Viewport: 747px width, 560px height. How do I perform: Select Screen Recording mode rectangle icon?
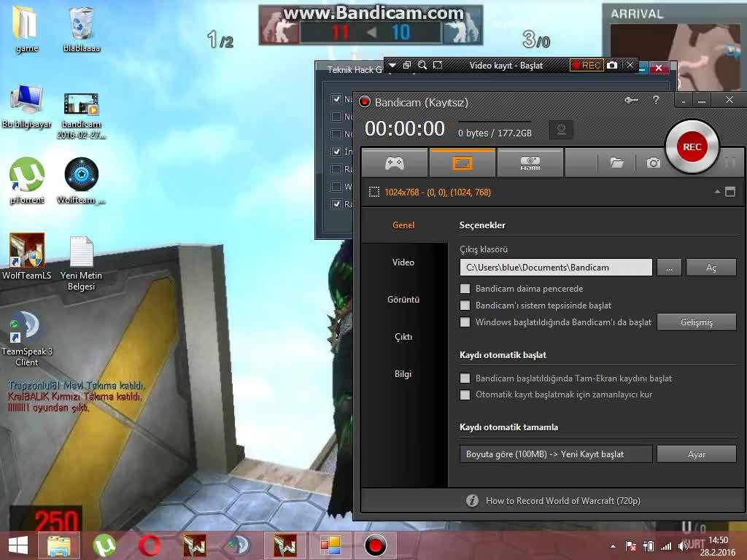462,163
